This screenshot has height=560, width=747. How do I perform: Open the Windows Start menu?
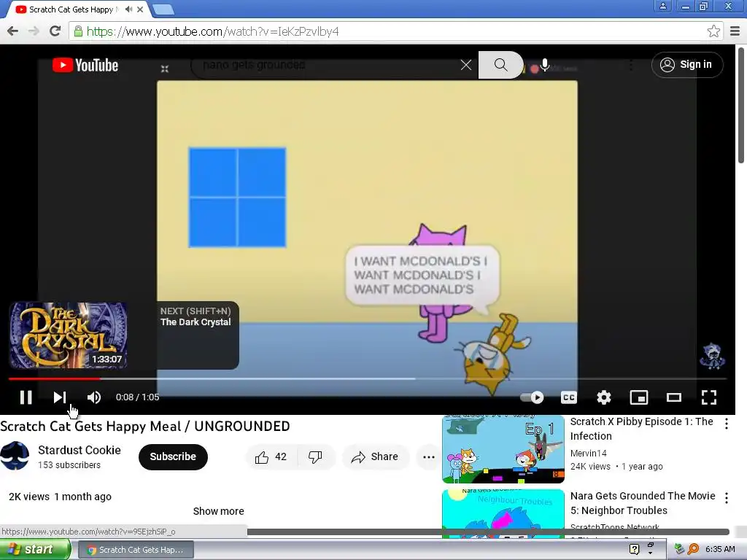pos(35,550)
